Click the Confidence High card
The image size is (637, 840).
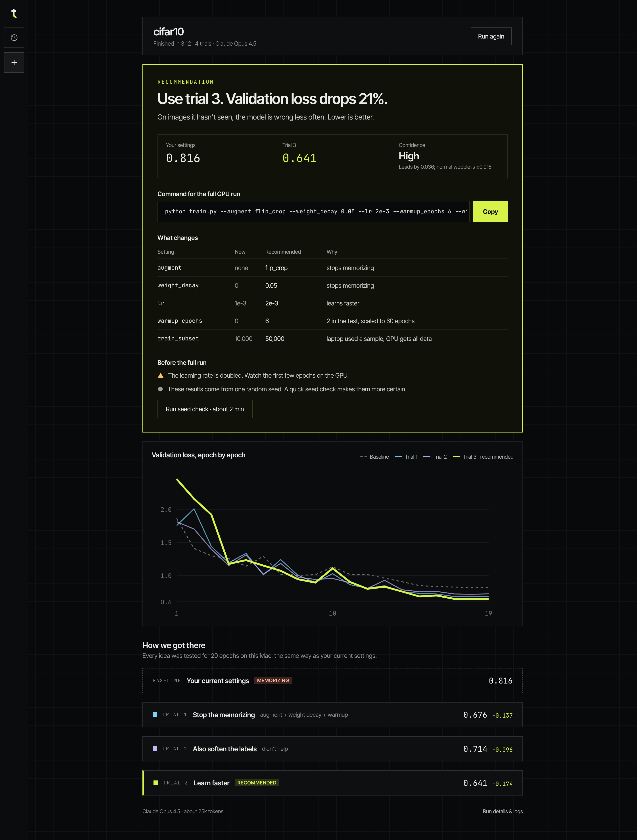click(x=449, y=156)
